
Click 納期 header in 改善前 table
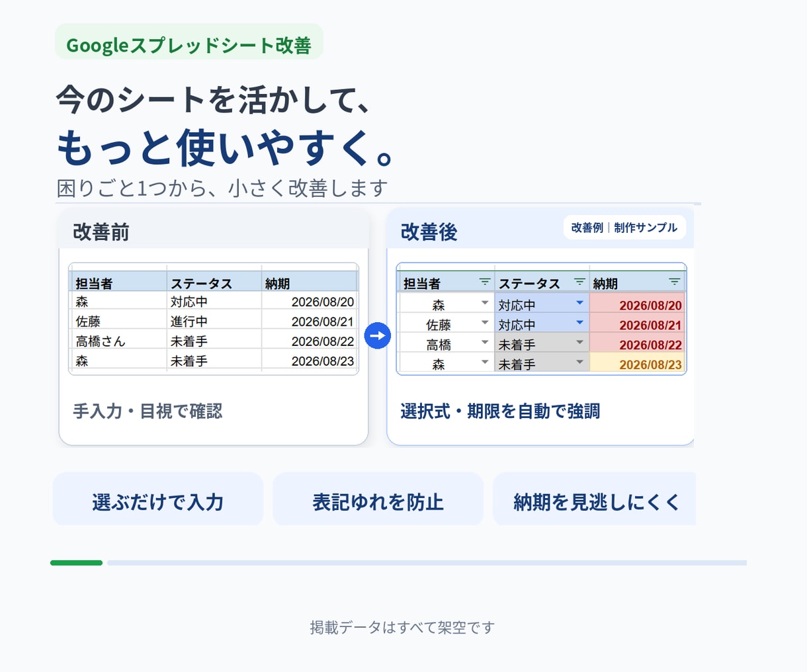click(310, 282)
